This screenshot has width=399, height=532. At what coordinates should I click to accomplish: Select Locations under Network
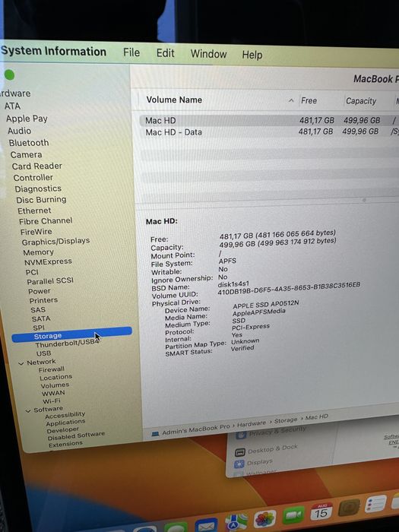tap(55, 377)
